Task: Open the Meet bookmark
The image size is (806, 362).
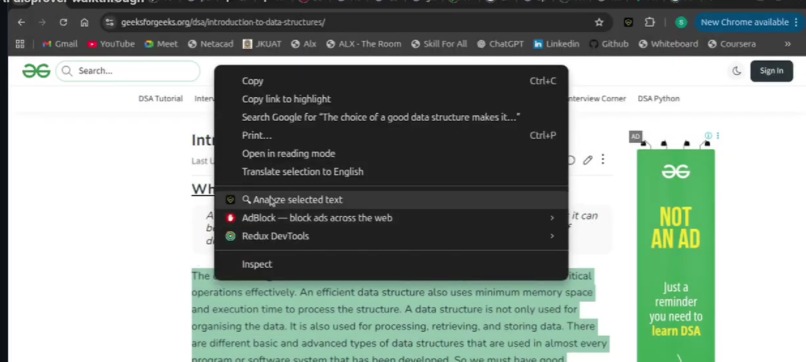Action: (161, 44)
